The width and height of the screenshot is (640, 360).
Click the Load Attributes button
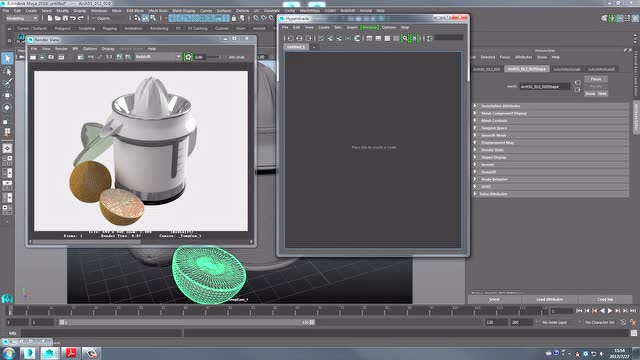pyautogui.click(x=550, y=300)
